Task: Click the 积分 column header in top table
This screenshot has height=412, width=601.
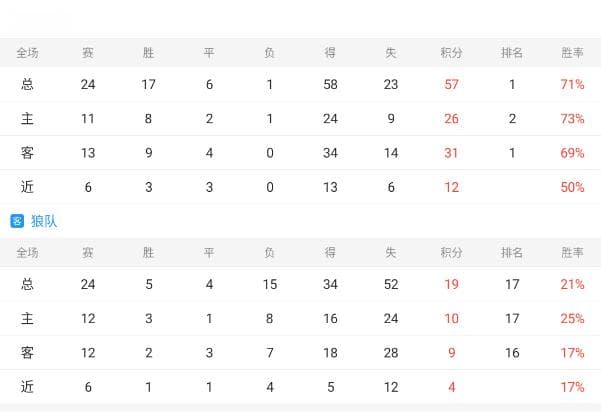Action: 451,53
